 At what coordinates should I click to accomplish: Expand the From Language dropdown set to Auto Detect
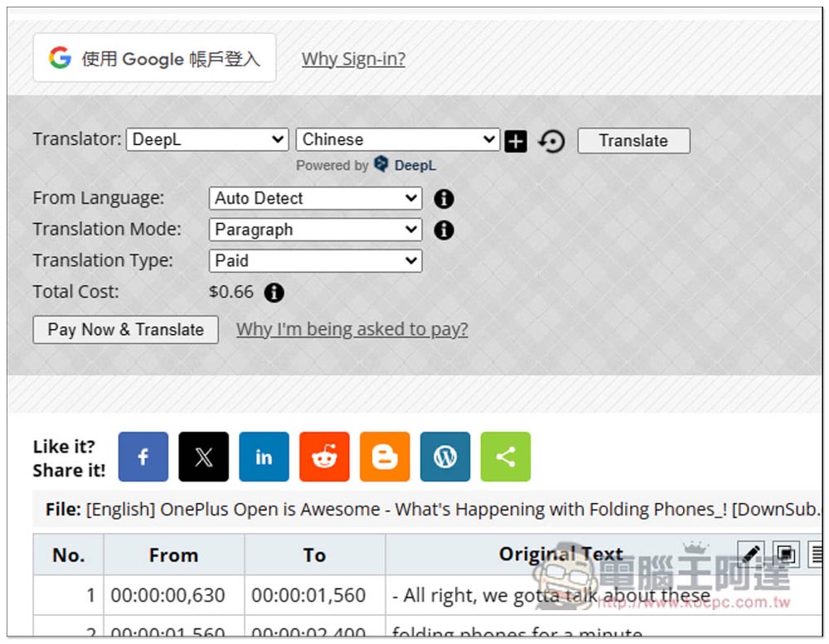tap(315, 198)
